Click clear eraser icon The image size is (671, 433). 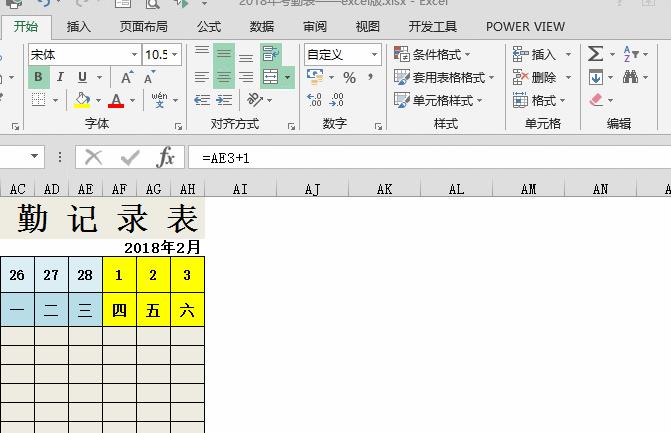[x=596, y=100]
